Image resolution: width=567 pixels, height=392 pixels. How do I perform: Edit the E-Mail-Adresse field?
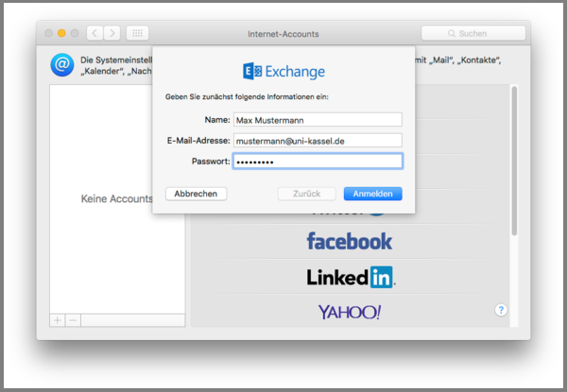318,140
